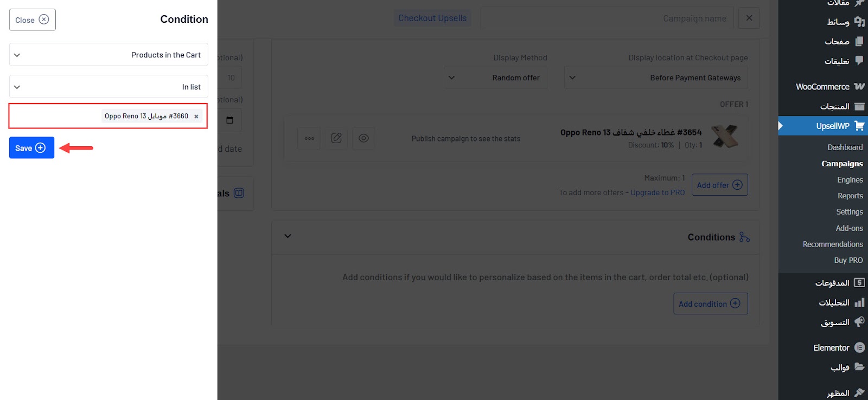Follow the Upgrade to PRO link
Image resolution: width=868 pixels, height=400 pixels.
coord(657,192)
